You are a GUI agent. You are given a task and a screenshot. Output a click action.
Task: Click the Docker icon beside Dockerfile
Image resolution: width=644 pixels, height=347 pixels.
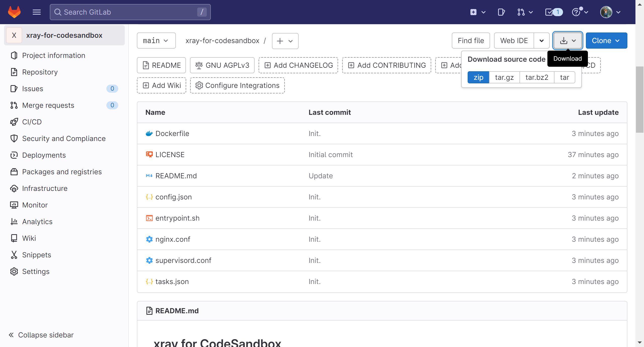[149, 133]
